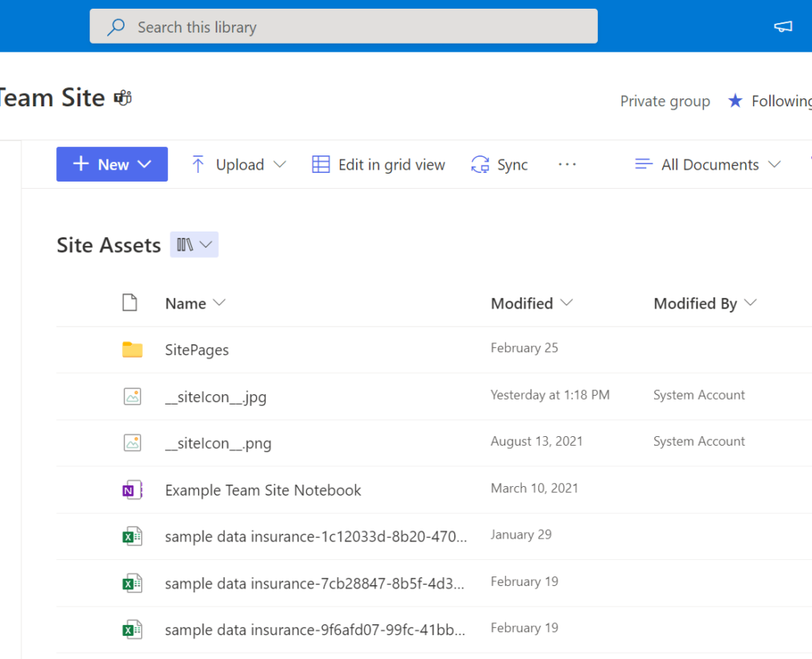Click System Account in the __siteIcon__.png row
Viewport: 812px width, 659px height.
click(x=699, y=441)
